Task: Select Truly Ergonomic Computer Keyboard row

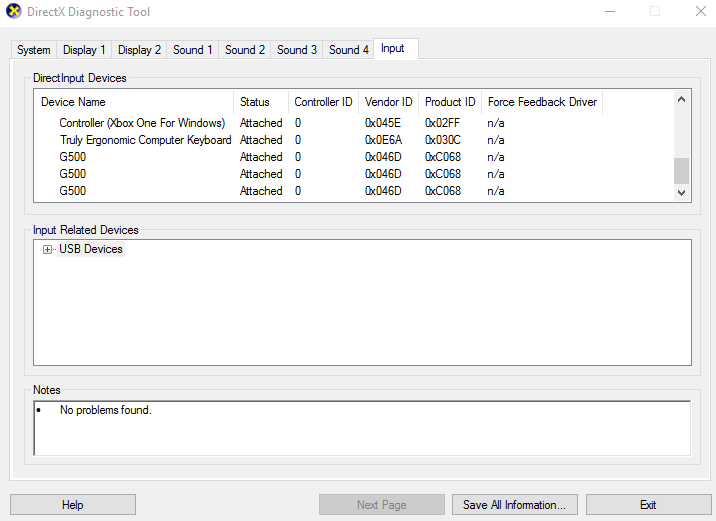Action: tap(354, 140)
